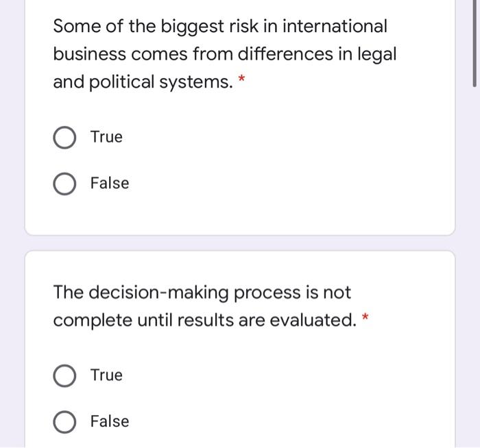Choose True for the decision-making process question
The image size is (480, 448).
pyautogui.click(x=64, y=376)
